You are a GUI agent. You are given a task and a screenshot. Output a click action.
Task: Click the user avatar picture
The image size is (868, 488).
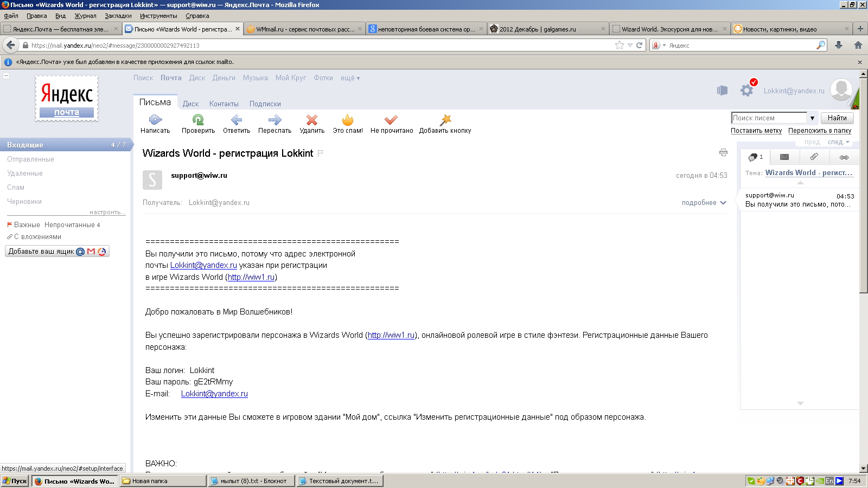pyautogui.click(x=841, y=89)
